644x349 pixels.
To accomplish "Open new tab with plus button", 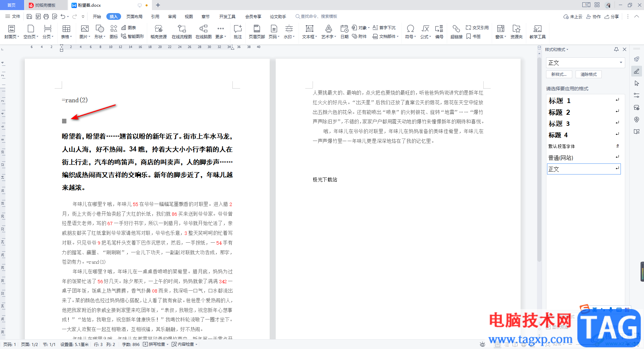I will (158, 5).
